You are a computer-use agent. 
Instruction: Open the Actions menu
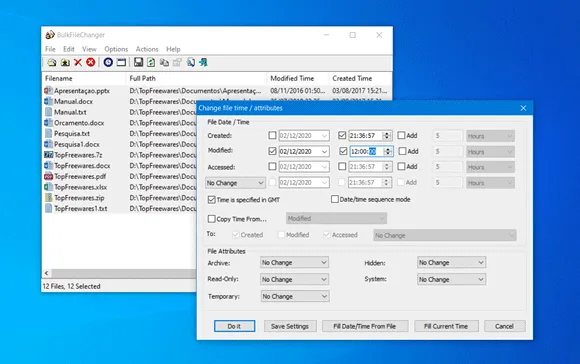click(x=147, y=49)
